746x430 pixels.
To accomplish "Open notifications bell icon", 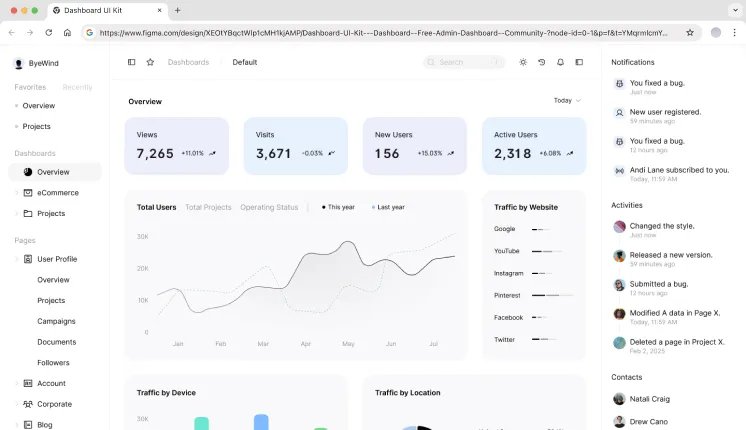I will point(560,62).
